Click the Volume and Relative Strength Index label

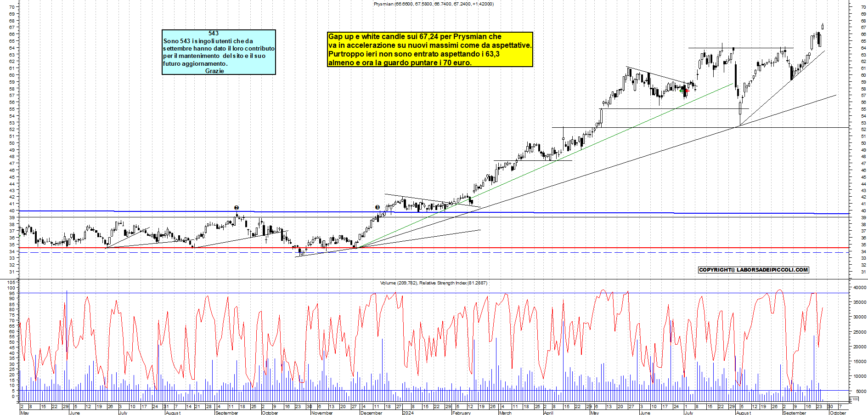[x=434, y=283]
